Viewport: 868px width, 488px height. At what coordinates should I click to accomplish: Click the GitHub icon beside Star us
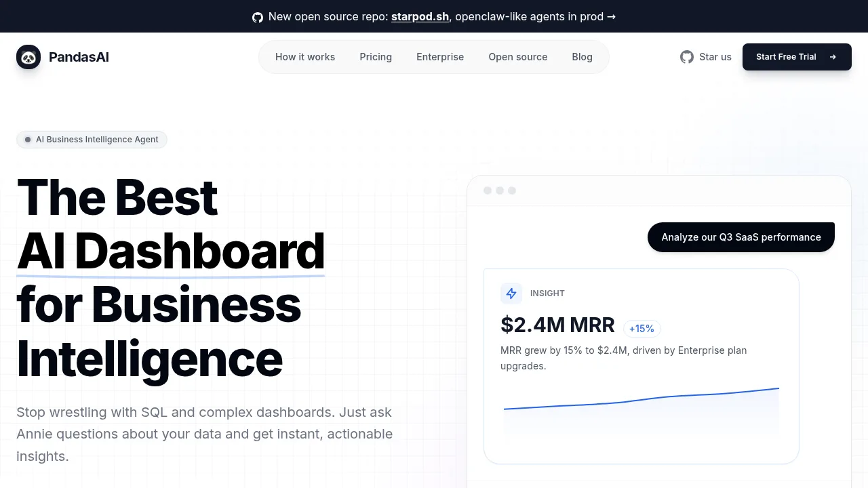pos(687,57)
